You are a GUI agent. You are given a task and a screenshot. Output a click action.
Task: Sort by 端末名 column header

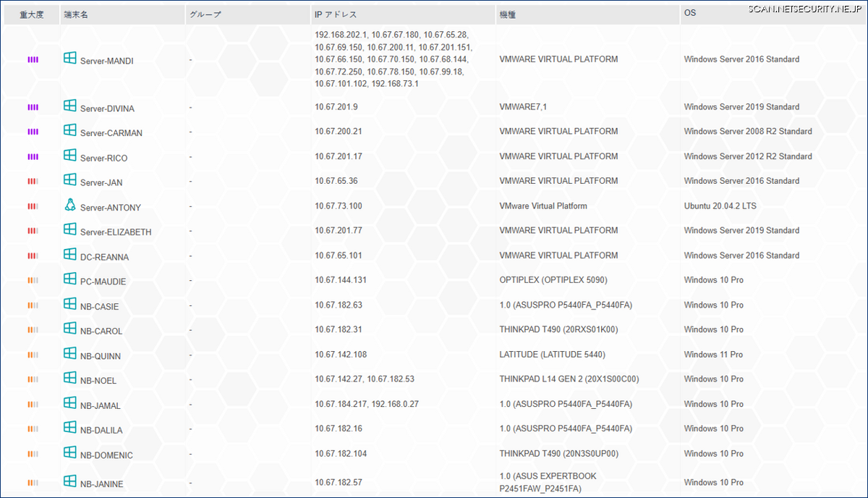coord(75,14)
